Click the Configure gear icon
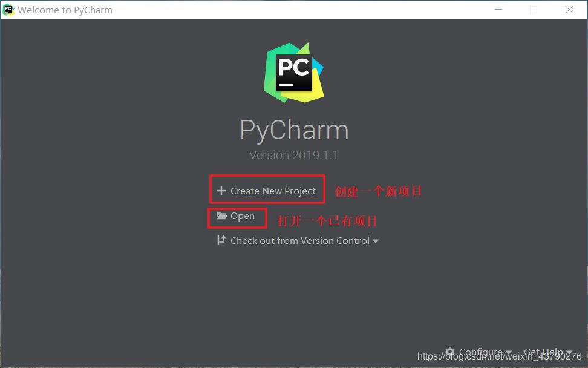The height and width of the screenshot is (368, 588). pyautogui.click(x=450, y=352)
